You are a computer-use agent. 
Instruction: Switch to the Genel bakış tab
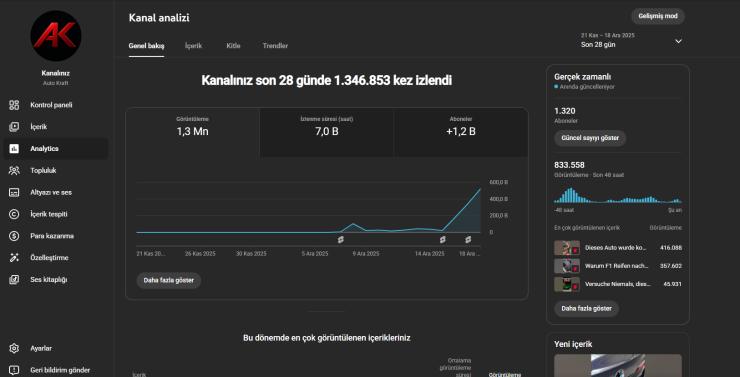146,46
